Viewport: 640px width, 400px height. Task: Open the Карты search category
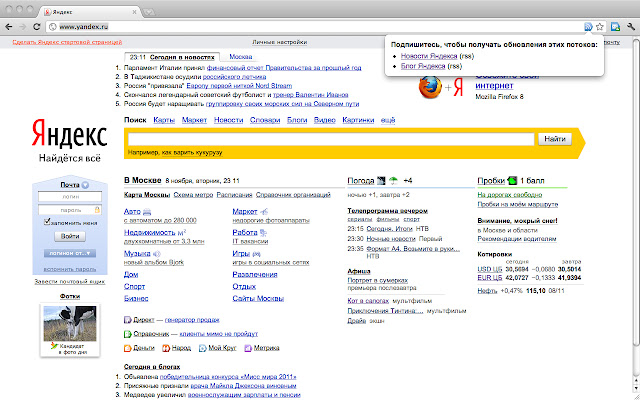(164, 120)
